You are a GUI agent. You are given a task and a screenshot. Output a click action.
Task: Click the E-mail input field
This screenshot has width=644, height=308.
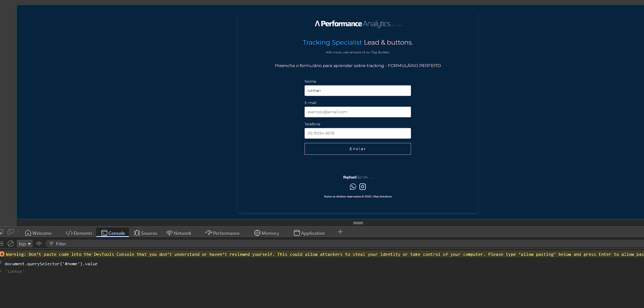click(x=358, y=112)
